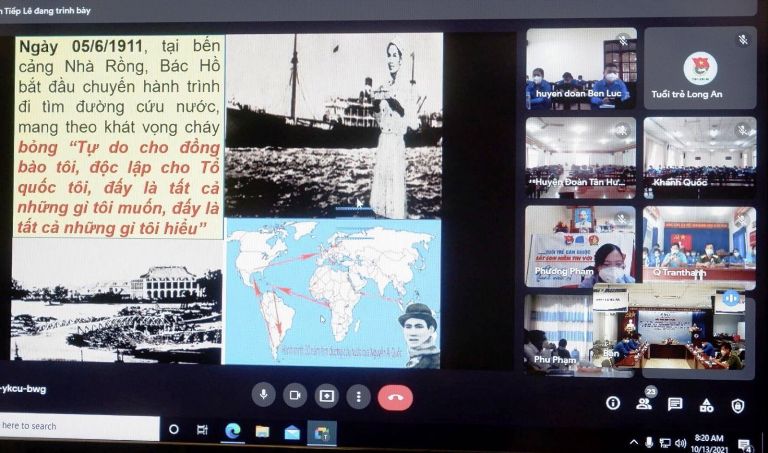Open the host controls shield icon
The height and width of the screenshot is (453, 768).
(737, 405)
